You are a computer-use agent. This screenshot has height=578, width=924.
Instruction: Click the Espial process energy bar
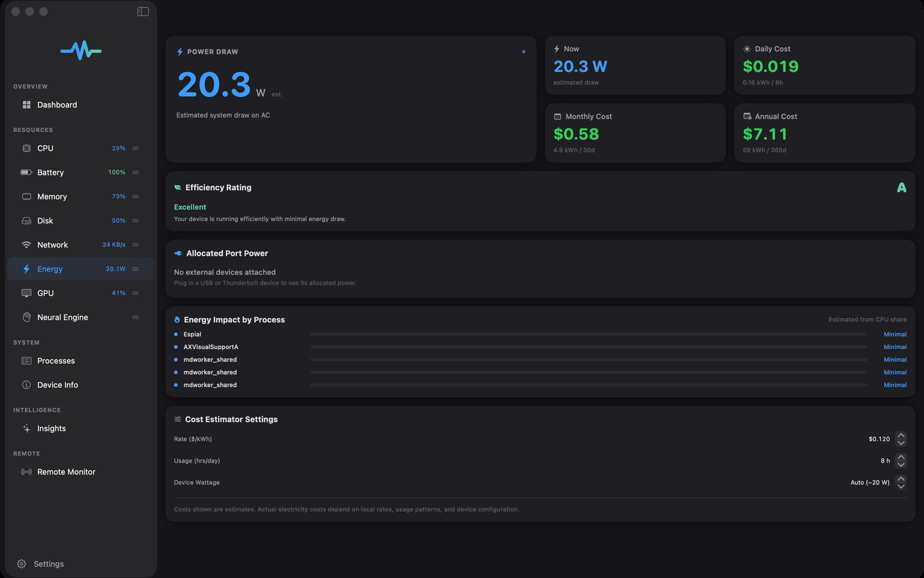tap(589, 334)
